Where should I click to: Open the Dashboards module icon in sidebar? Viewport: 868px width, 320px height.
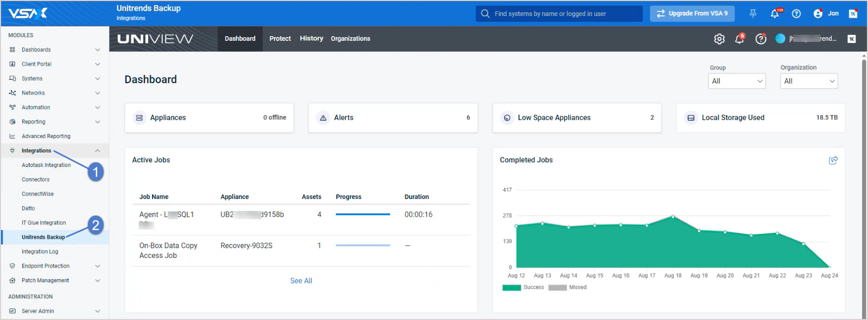tap(12, 50)
